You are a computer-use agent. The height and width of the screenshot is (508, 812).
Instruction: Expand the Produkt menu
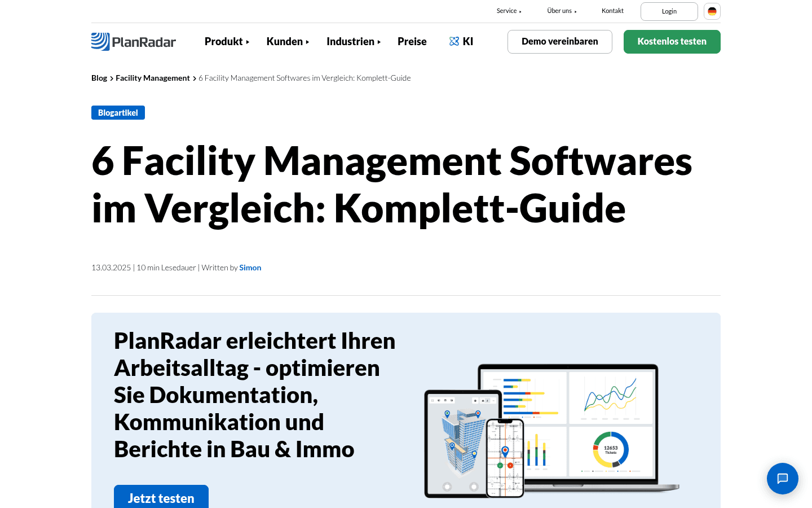[227, 41]
